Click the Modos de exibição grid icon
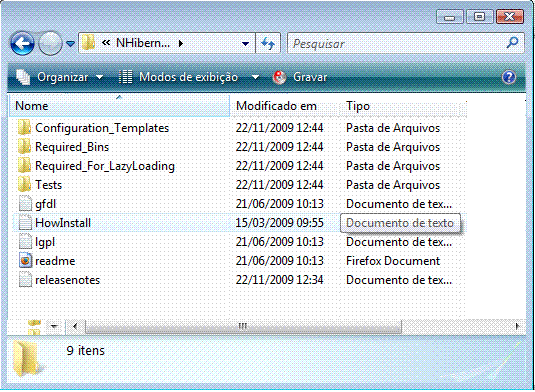This screenshot has height=392, width=535. pyautogui.click(x=125, y=77)
